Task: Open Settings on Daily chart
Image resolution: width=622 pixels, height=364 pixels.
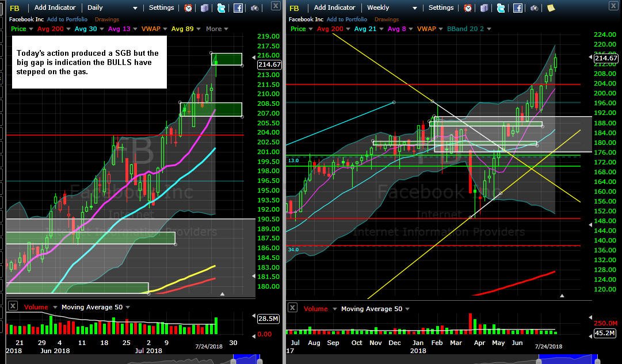Action: [x=162, y=7]
